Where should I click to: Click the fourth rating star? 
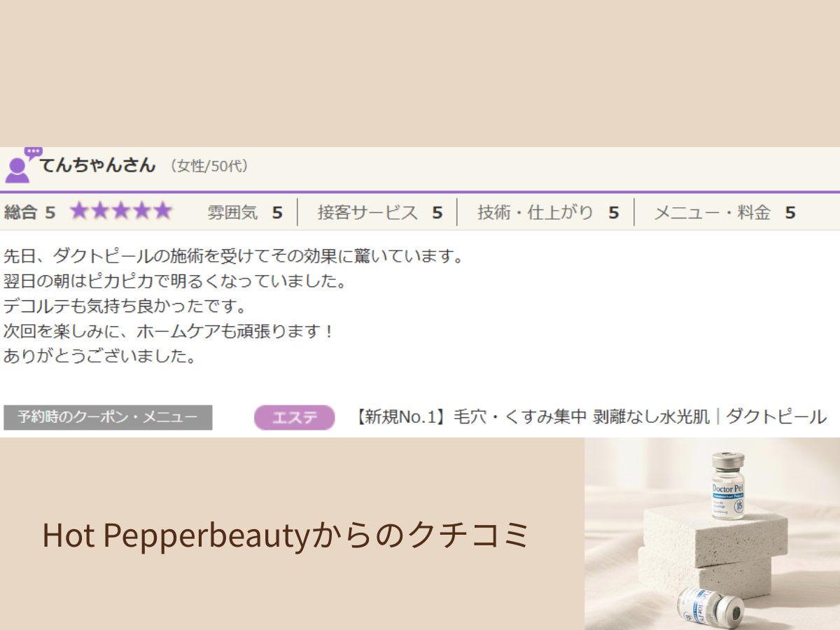140,210
